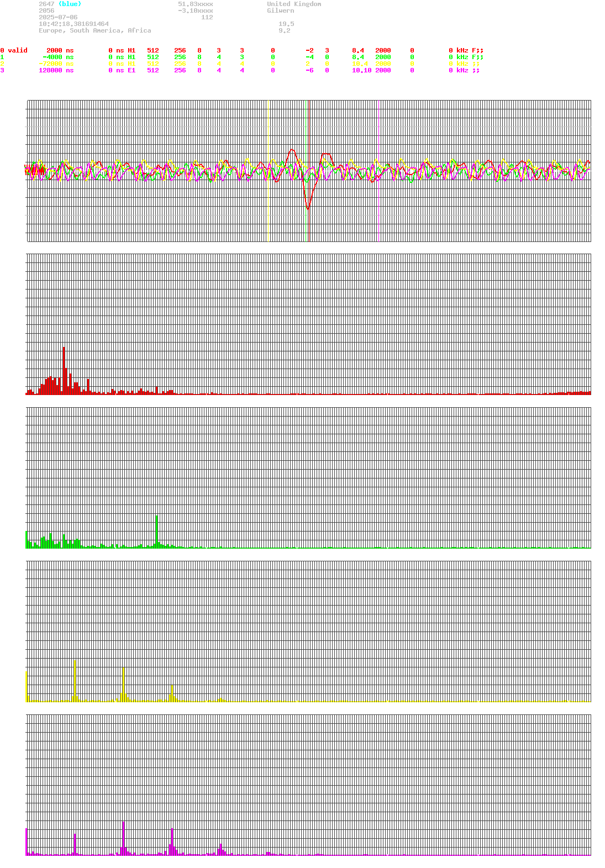Image resolution: width=605 pixels, height=868 pixels.
Task: Click the red waveform's highest positive peak
Action: click(x=292, y=150)
